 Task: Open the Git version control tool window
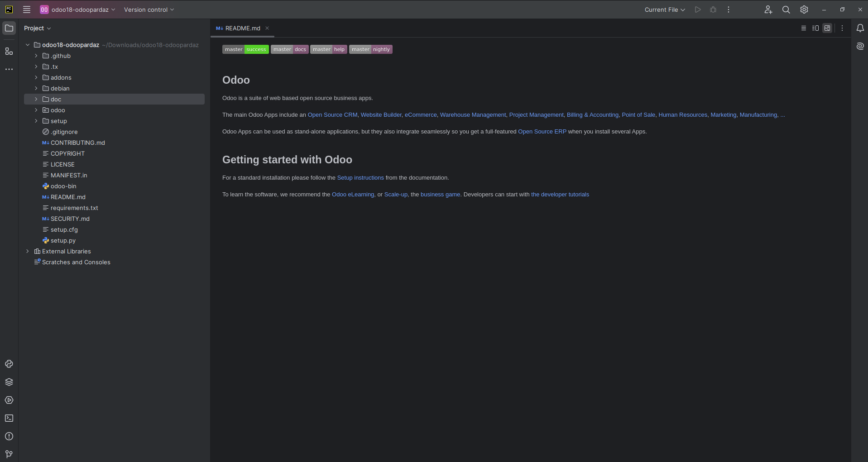[x=9, y=454]
